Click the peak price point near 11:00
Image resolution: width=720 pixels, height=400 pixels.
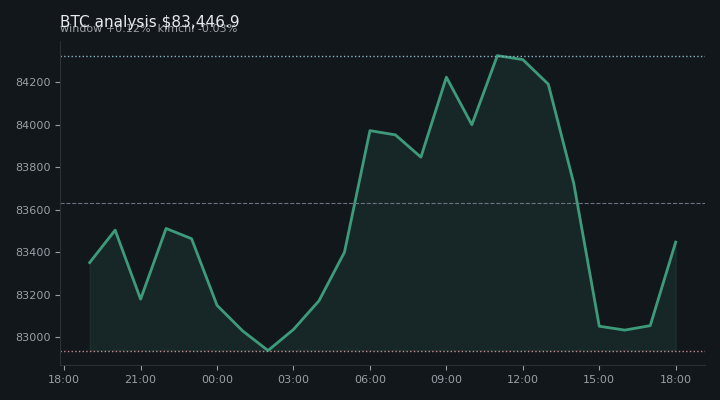(x=497, y=56)
